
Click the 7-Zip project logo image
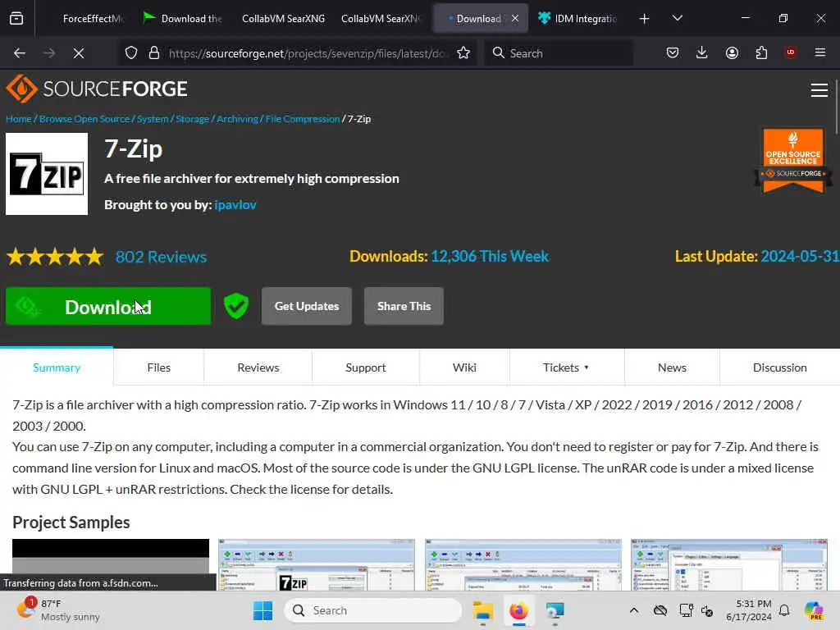click(x=47, y=174)
